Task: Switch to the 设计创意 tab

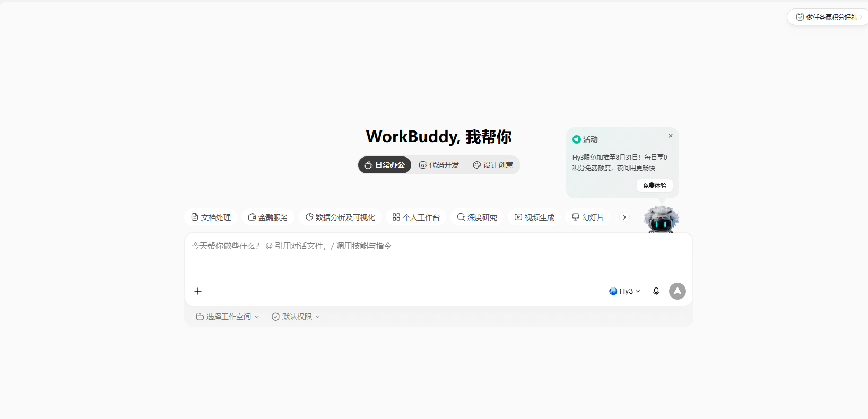Action: (493, 165)
